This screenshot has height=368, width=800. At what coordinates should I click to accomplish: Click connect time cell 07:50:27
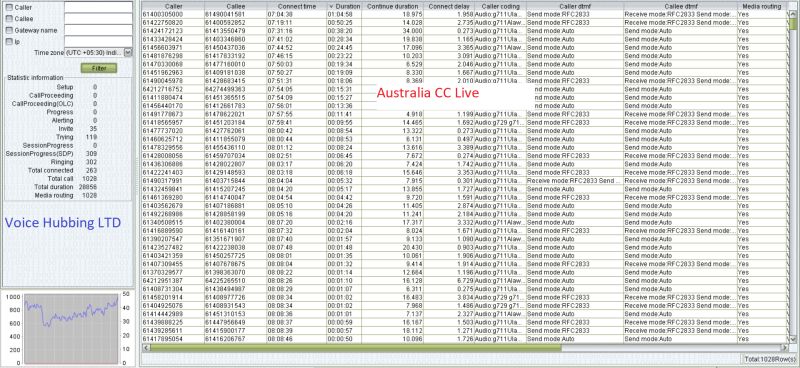click(296, 72)
